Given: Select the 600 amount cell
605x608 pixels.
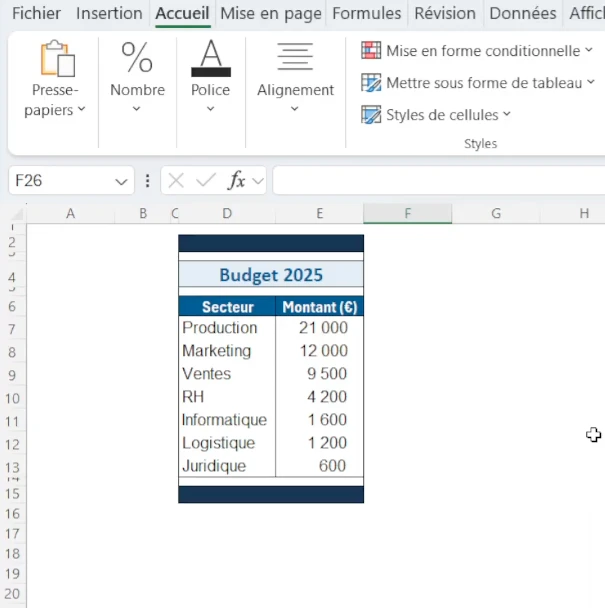Looking at the screenshot, I should point(320,466).
